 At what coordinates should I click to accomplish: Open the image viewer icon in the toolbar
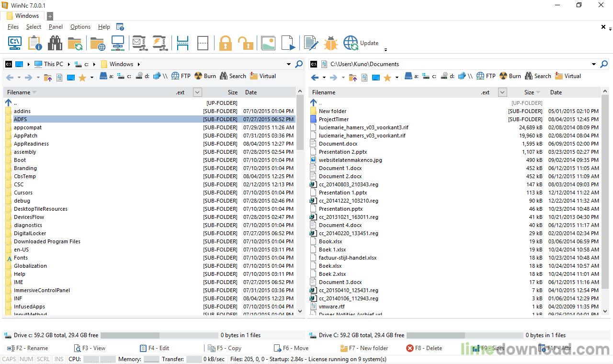268,43
